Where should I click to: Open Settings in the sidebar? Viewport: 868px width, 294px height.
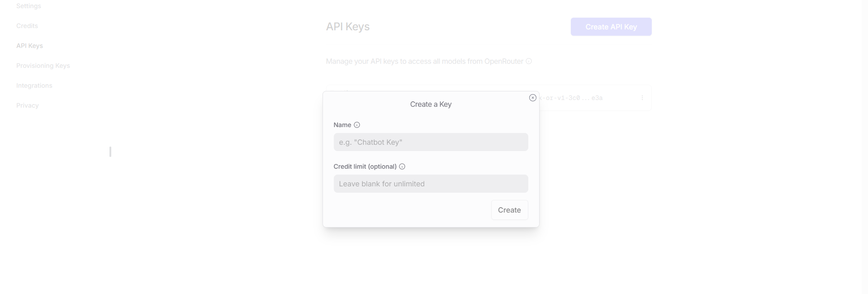point(28,6)
